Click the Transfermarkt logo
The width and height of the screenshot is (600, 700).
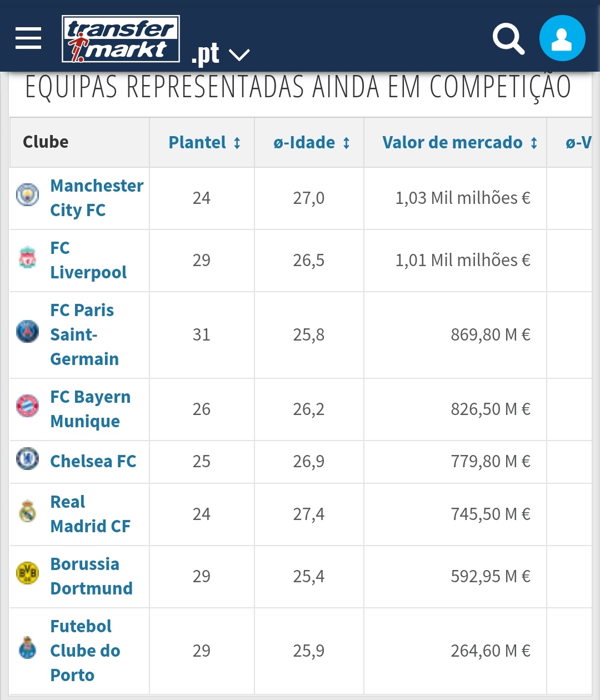click(121, 38)
